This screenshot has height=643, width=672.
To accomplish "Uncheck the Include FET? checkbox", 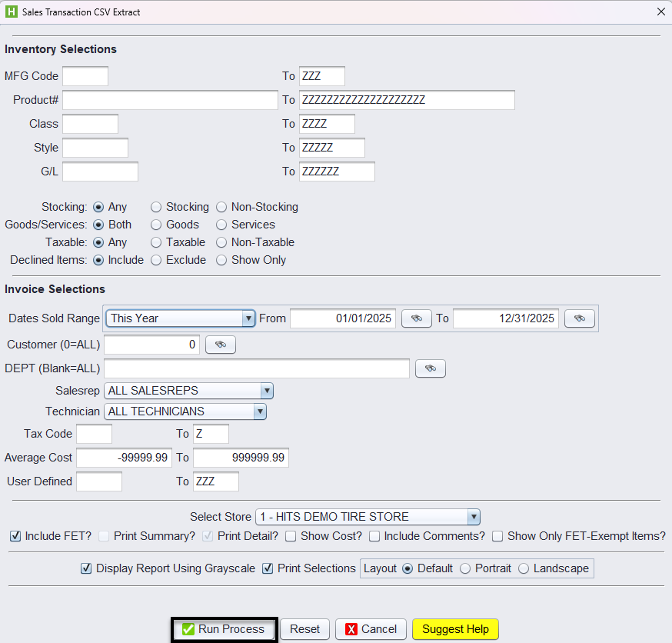I will point(15,536).
